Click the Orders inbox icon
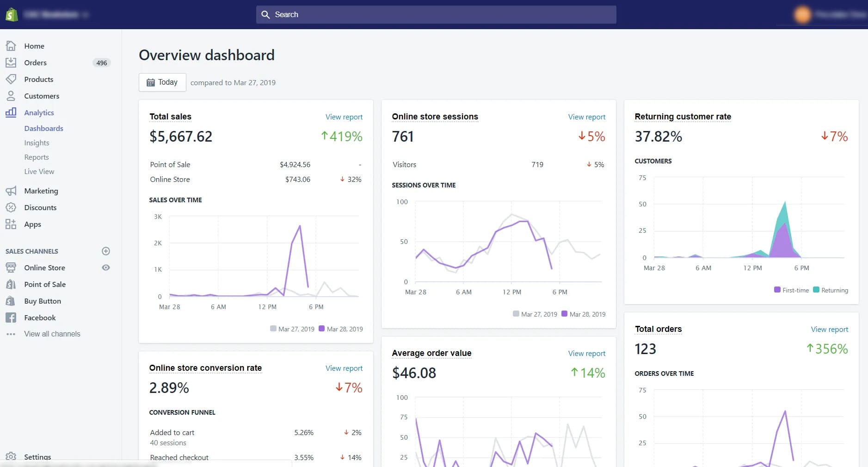This screenshot has width=868, height=467. click(11, 62)
